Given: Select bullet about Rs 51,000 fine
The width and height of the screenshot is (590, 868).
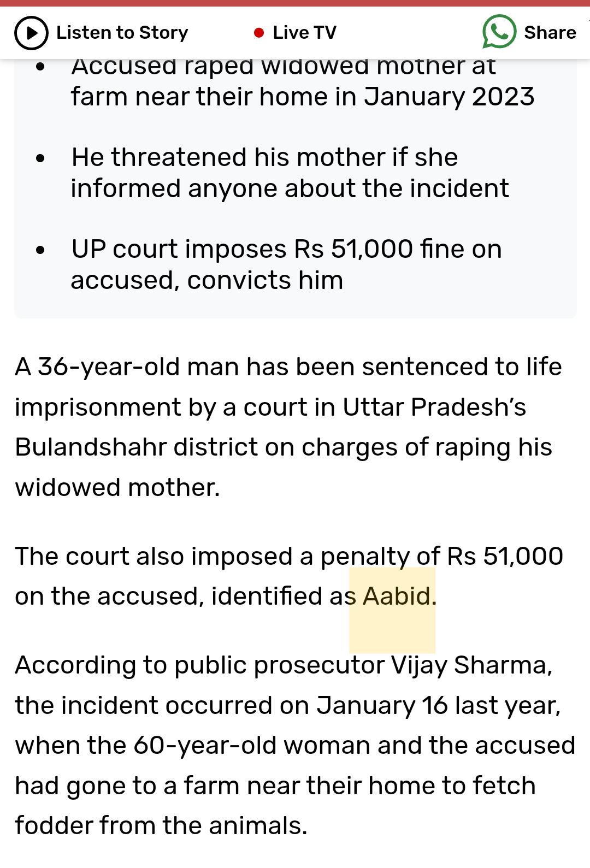Looking at the screenshot, I should tap(286, 264).
